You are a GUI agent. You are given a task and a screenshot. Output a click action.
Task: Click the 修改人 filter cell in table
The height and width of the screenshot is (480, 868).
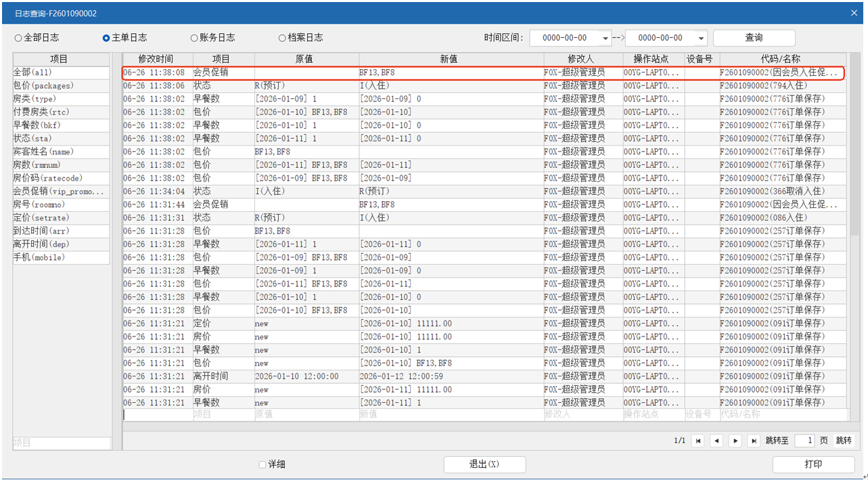click(x=583, y=414)
